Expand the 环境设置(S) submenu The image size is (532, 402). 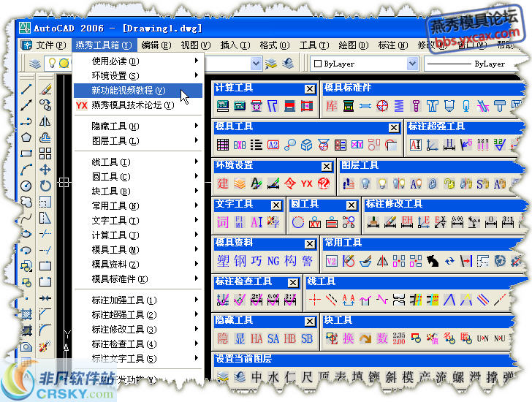[x=138, y=76]
